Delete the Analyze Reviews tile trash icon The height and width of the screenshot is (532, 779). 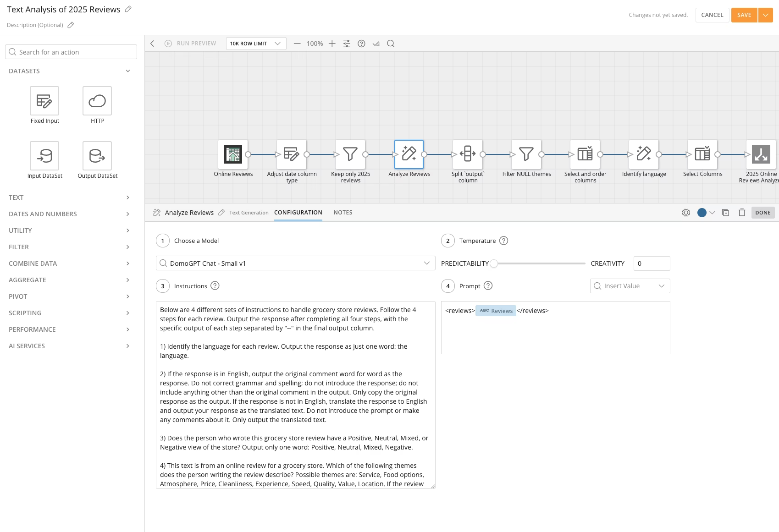pos(742,213)
